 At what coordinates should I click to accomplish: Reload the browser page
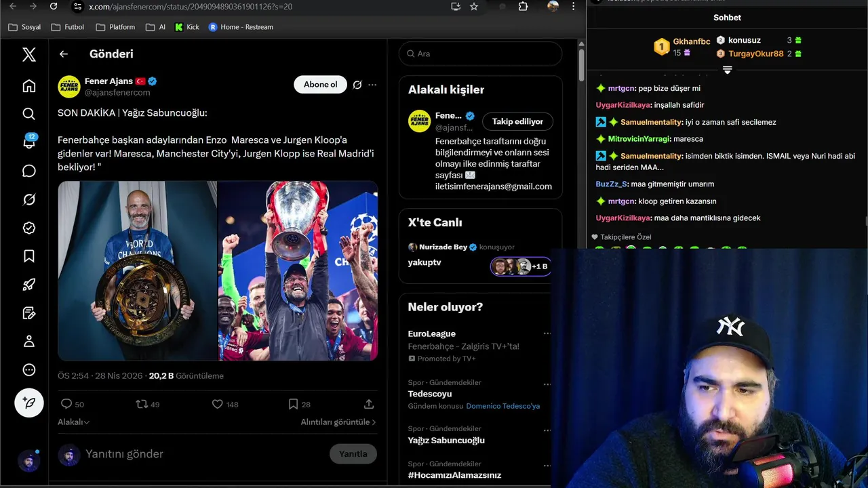pyautogui.click(x=54, y=6)
